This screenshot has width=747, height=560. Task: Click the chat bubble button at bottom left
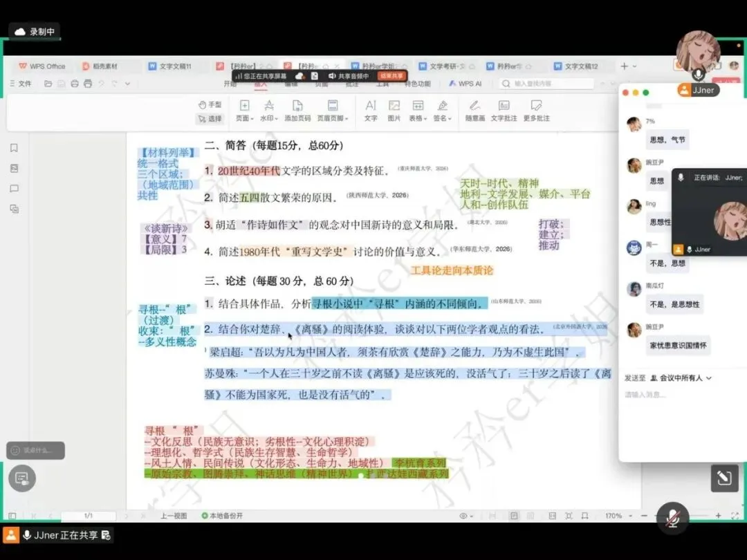coord(22,478)
